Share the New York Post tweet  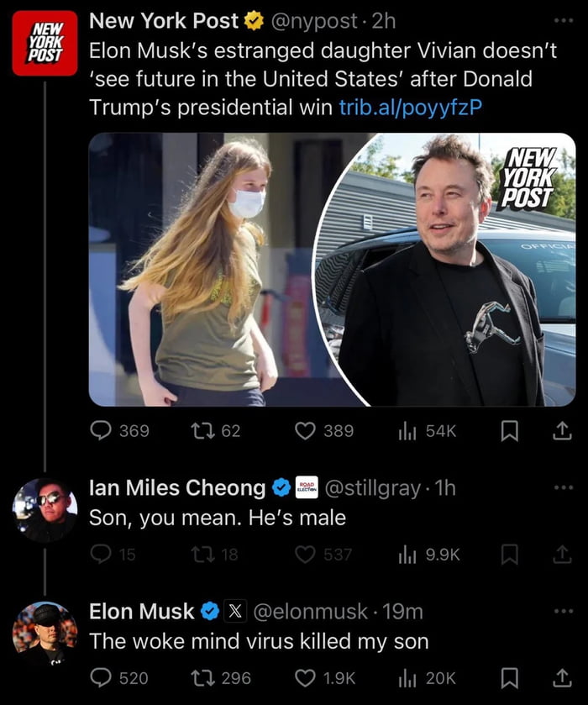[x=561, y=431]
